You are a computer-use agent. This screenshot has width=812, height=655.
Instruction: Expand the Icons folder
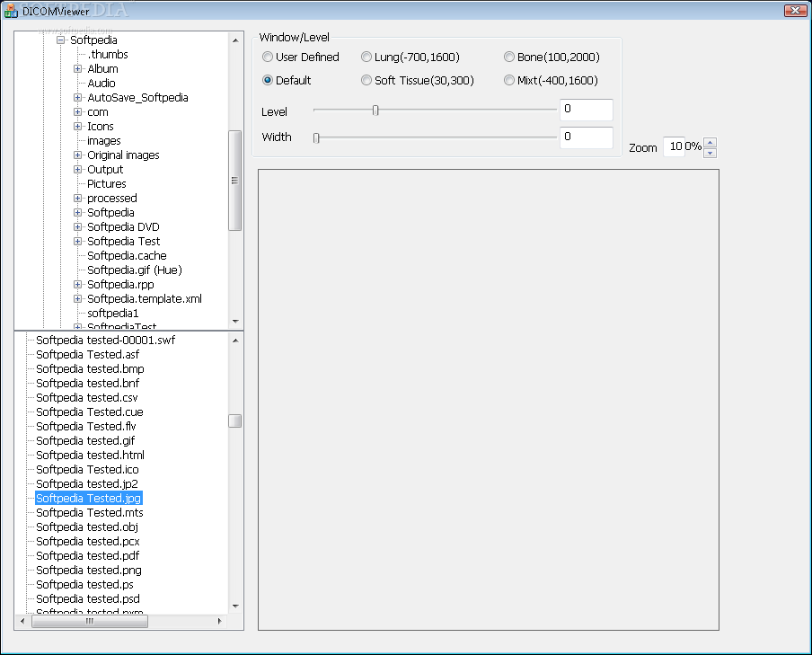(x=77, y=126)
